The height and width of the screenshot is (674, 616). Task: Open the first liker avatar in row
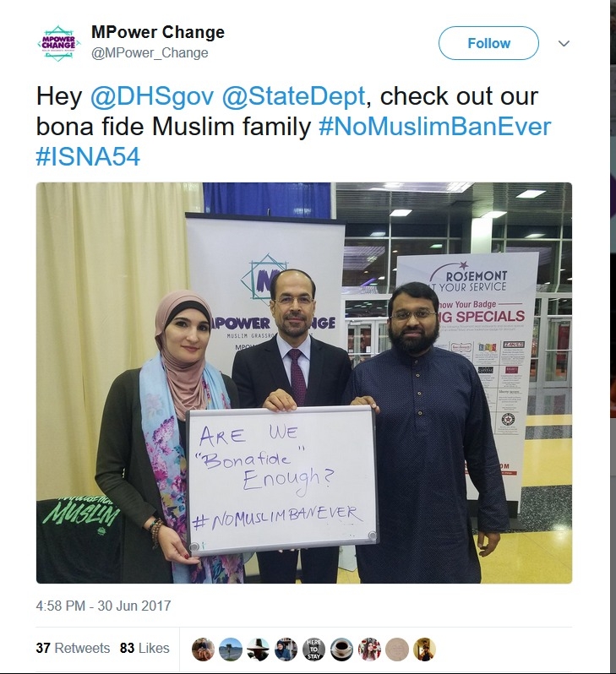[203, 649]
